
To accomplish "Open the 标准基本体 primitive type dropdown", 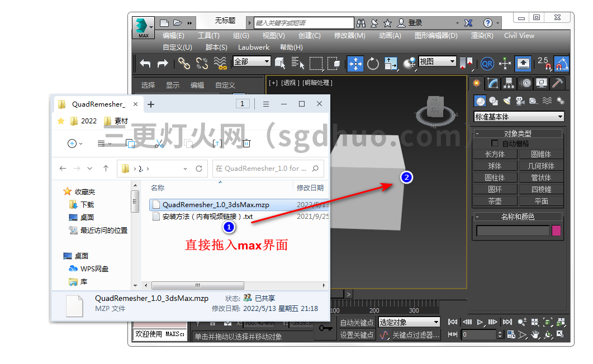I will click(x=519, y=117).
